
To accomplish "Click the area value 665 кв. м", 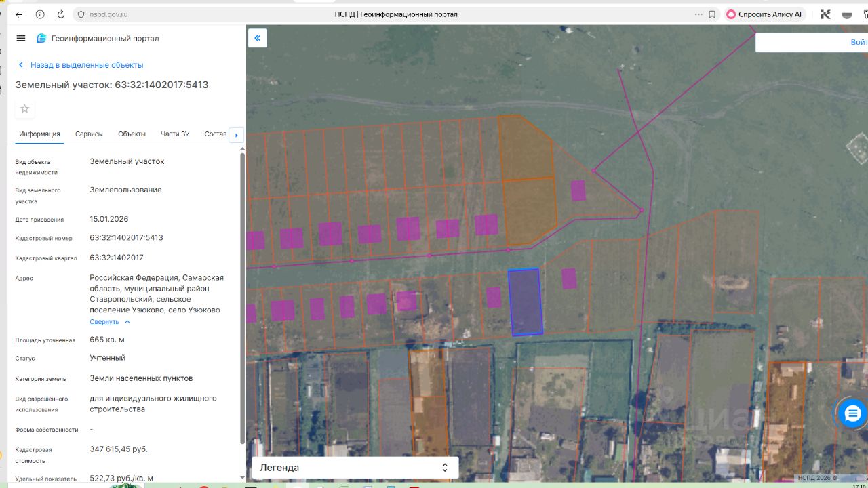I will click(x=107, y=340).
